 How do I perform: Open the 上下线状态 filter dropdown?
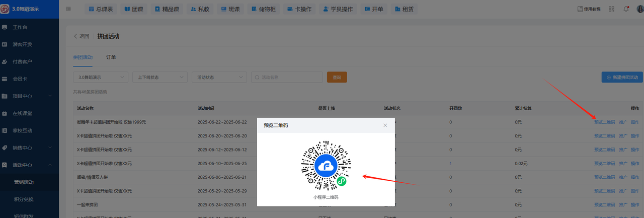[159, 78]
